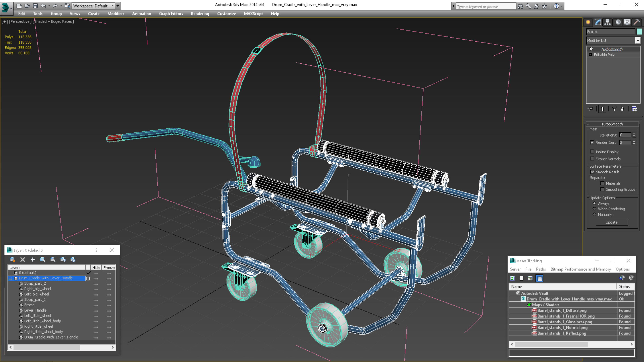Click binoculars search icon in title bar
644x362 pixels.
pos(520,6)
